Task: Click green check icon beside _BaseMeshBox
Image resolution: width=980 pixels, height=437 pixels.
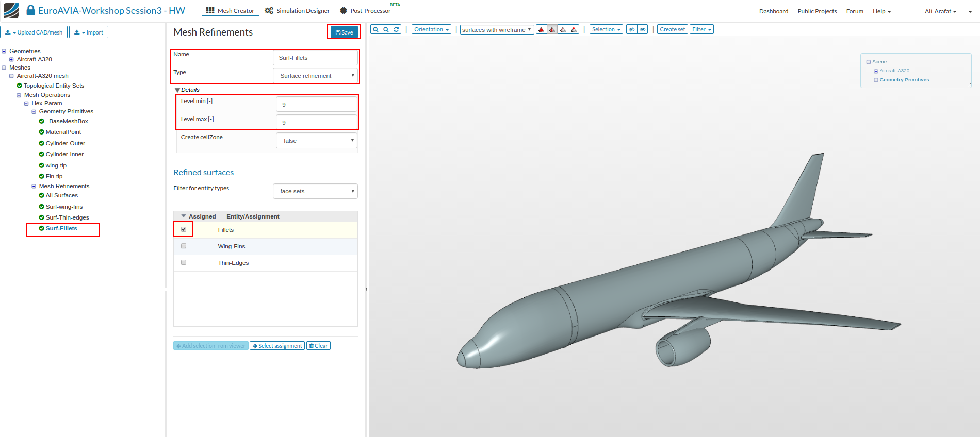Action: tap(42, 121)
